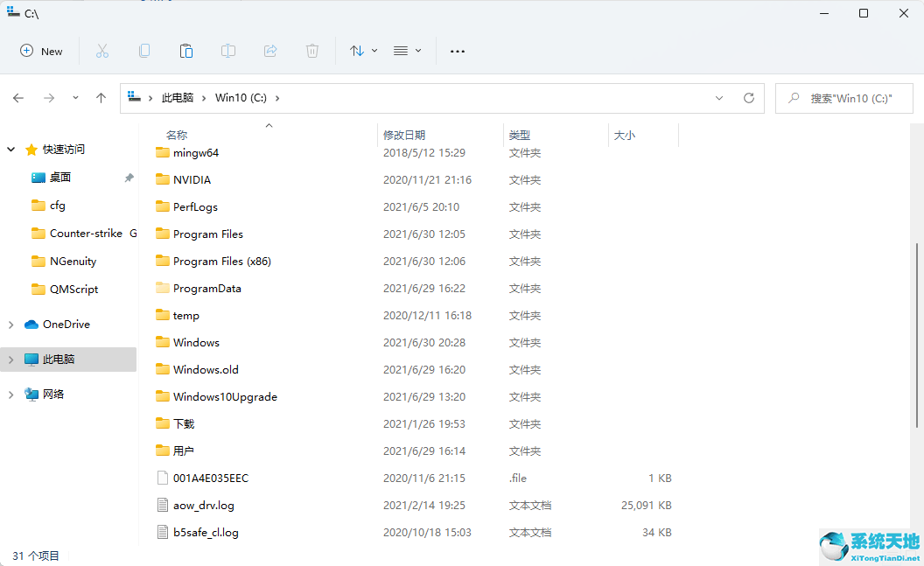The width and height of the screenshot is (924, 566).
Task: Open the View layout options dropdown
Action: 407,52
